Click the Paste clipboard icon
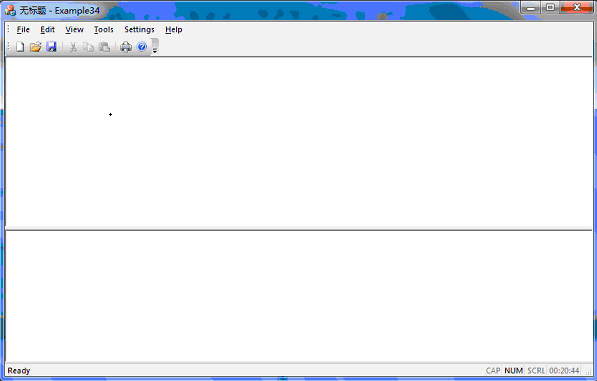Screen dimensions: 597x381 tap(104, 47)
